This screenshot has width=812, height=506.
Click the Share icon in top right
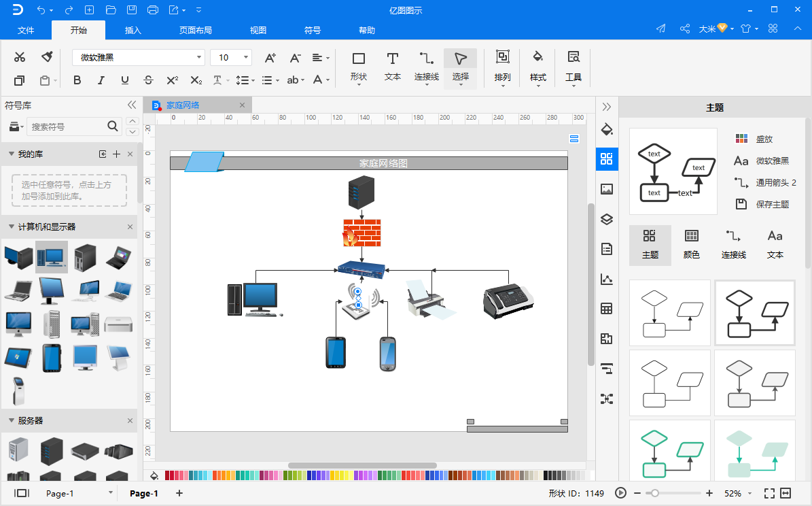[x=685, y=29]
